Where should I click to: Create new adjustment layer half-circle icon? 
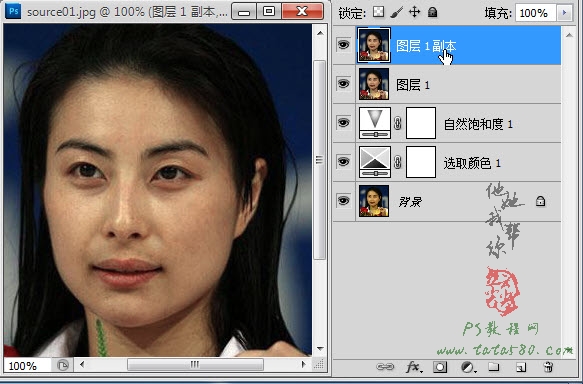click(x=468, y=367)
